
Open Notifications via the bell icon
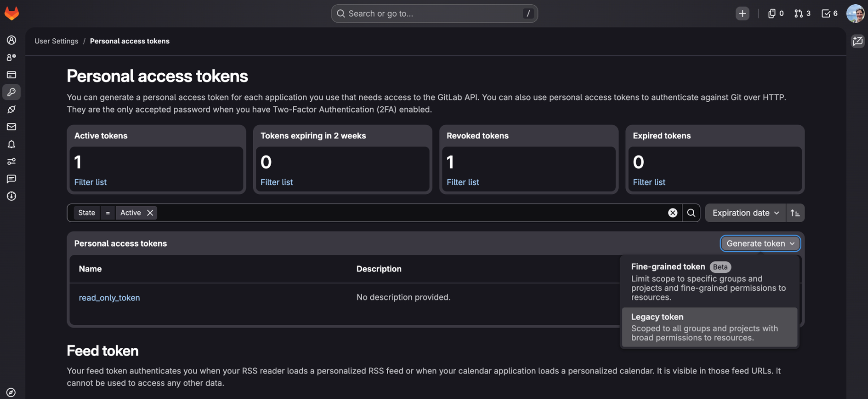(11, 144)
